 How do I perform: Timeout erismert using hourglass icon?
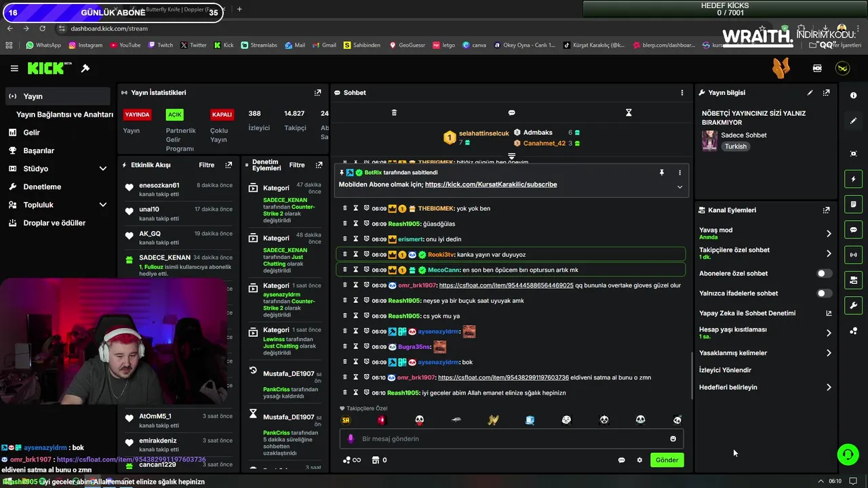tap(355, 239)
